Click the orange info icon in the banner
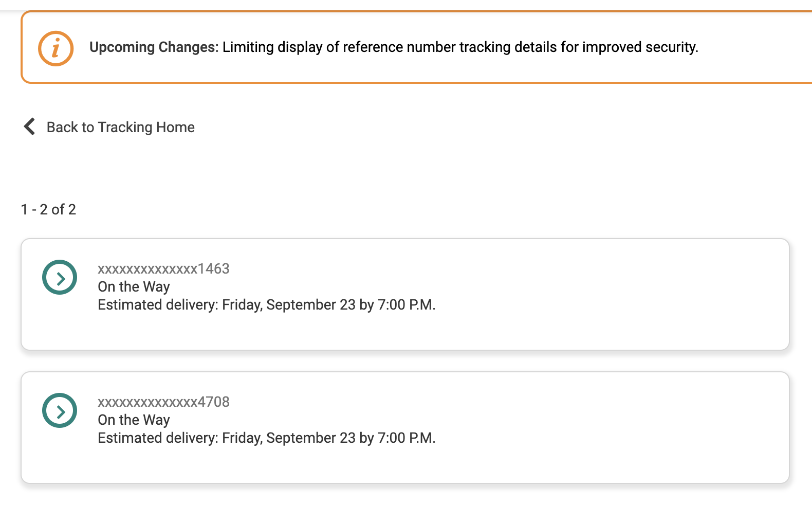812x505 pixels. point(56,48)
